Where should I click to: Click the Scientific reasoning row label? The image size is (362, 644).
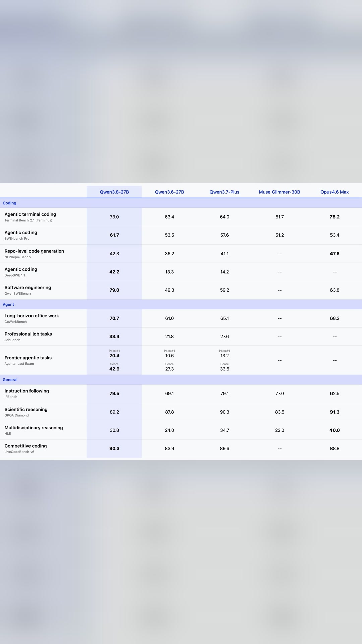[26, 410]
